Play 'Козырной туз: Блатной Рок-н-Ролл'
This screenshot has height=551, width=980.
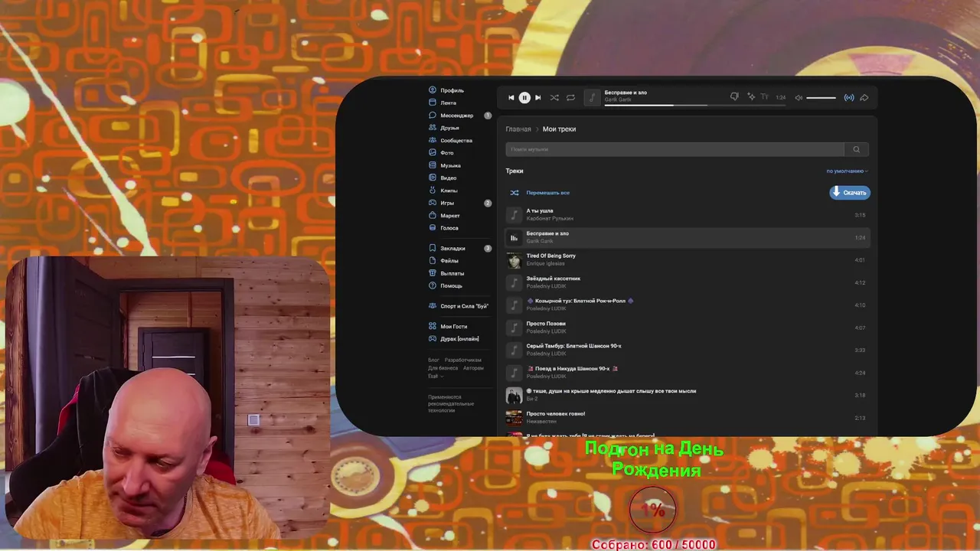(687, 305)
